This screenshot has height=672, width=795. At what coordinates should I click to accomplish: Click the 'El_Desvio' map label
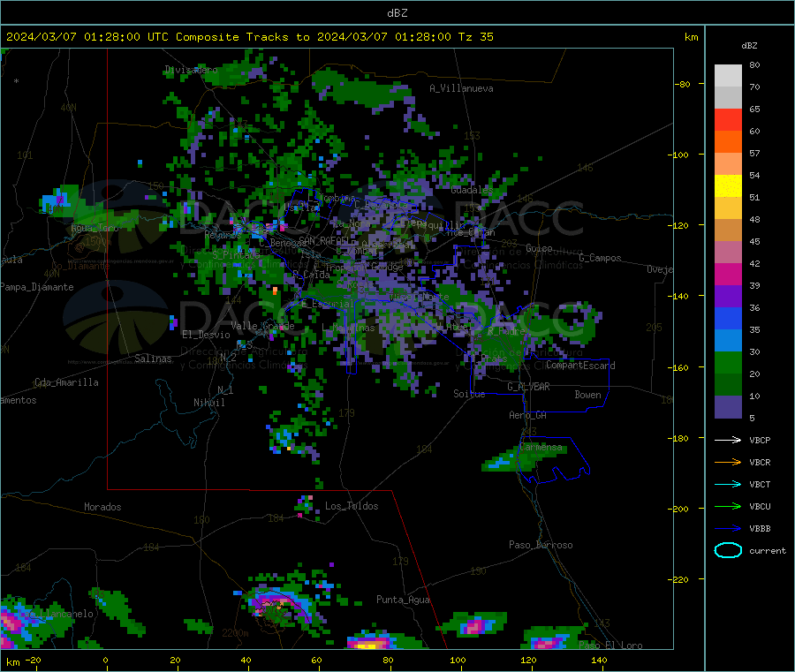(x=206, y=335)
